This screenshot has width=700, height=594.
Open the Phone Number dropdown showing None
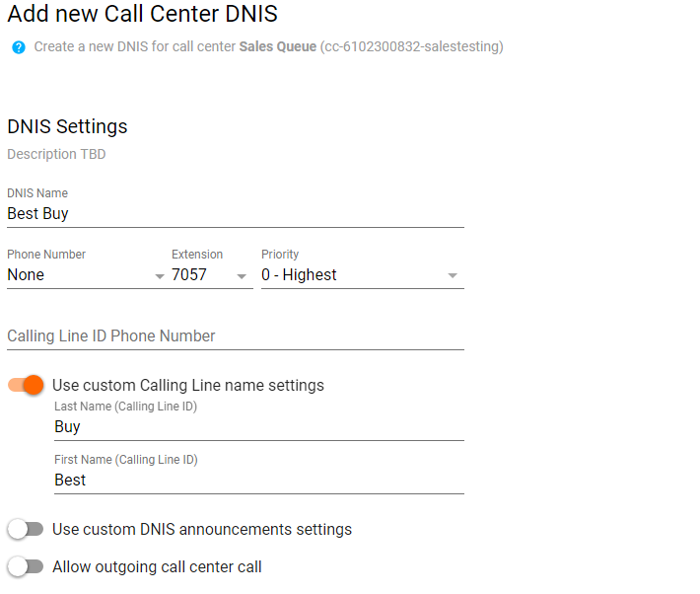86,275
